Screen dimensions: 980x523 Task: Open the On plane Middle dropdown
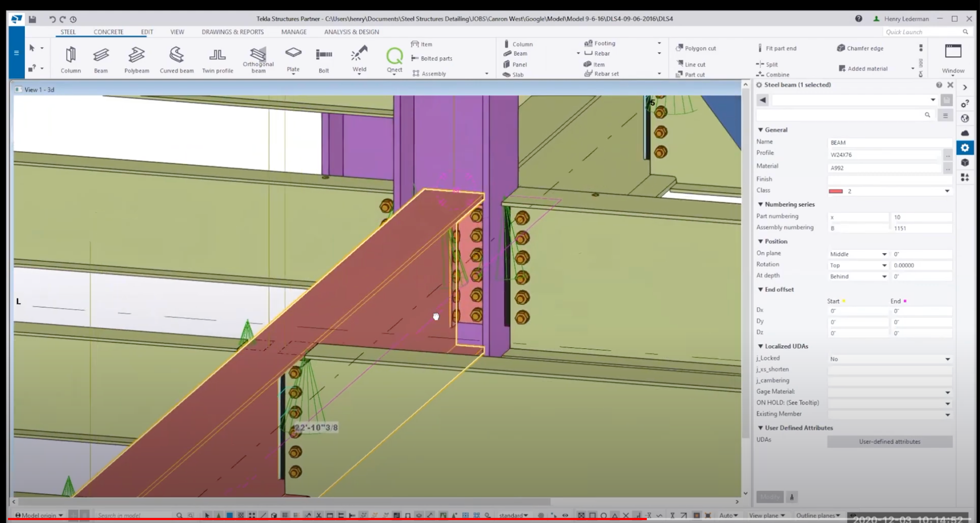pyautogui.click(x=858, y=254)
